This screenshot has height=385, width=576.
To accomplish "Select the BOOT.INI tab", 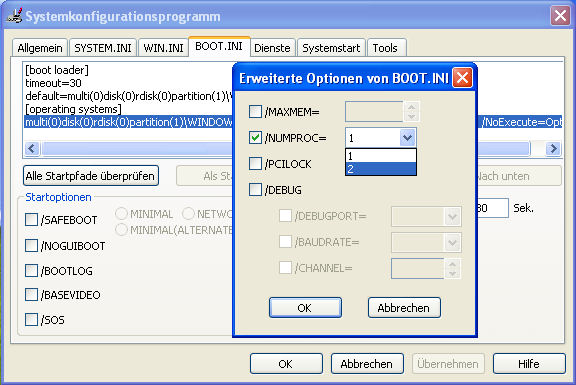I will 219,46.
